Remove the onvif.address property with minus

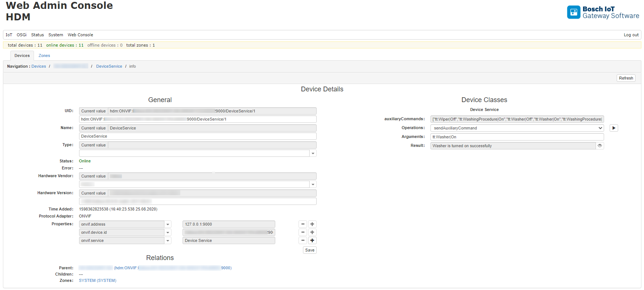click(x=303, y=224)
